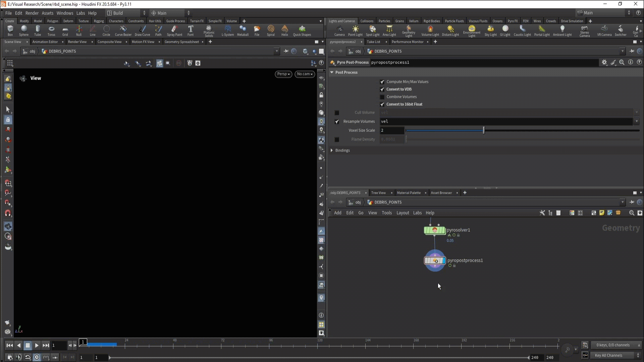Switch to the Geometry Spreadsheet tab
This screenshot has height=362, width=644.
tap(181, 42)
